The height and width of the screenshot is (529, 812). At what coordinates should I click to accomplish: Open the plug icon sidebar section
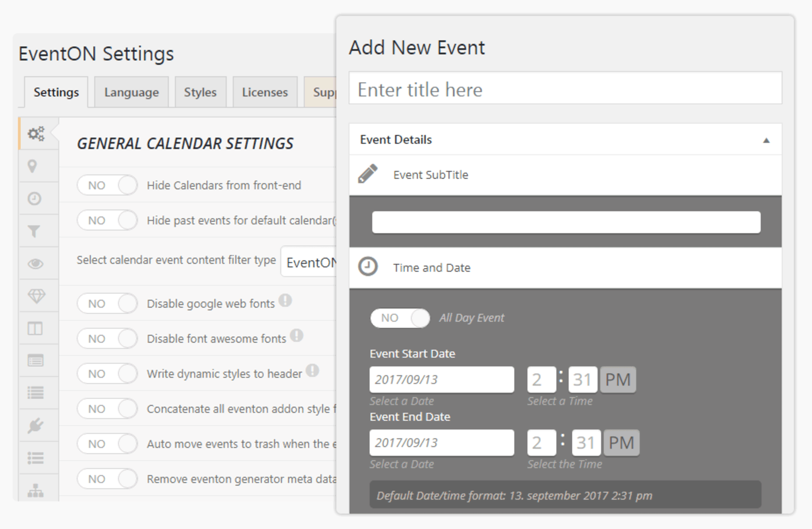(35, 425)
